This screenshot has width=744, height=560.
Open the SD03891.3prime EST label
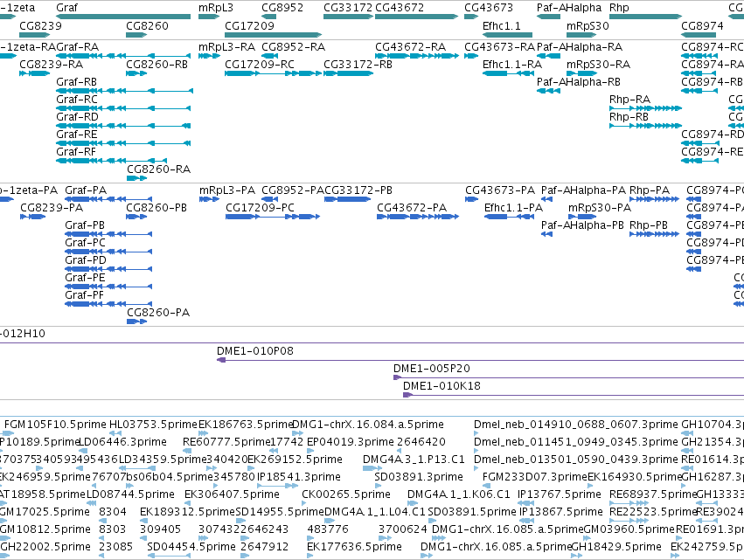pos(419,476)
